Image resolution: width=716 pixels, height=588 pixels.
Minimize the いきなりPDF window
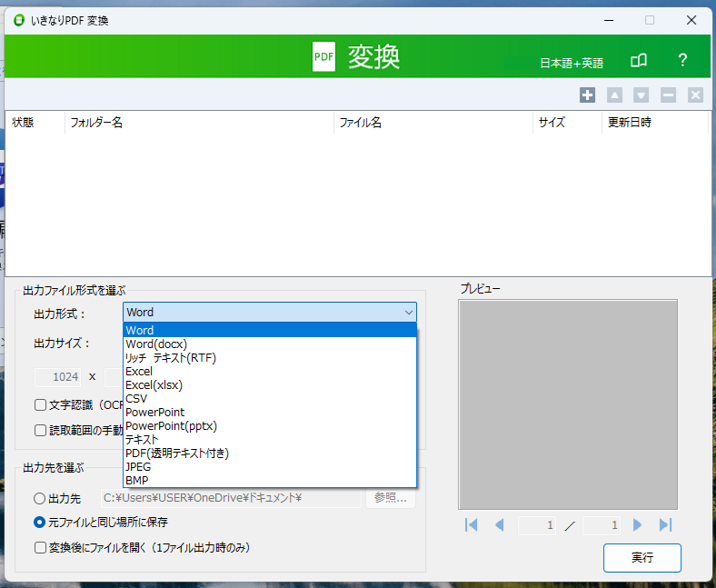(x=609, y=20)
